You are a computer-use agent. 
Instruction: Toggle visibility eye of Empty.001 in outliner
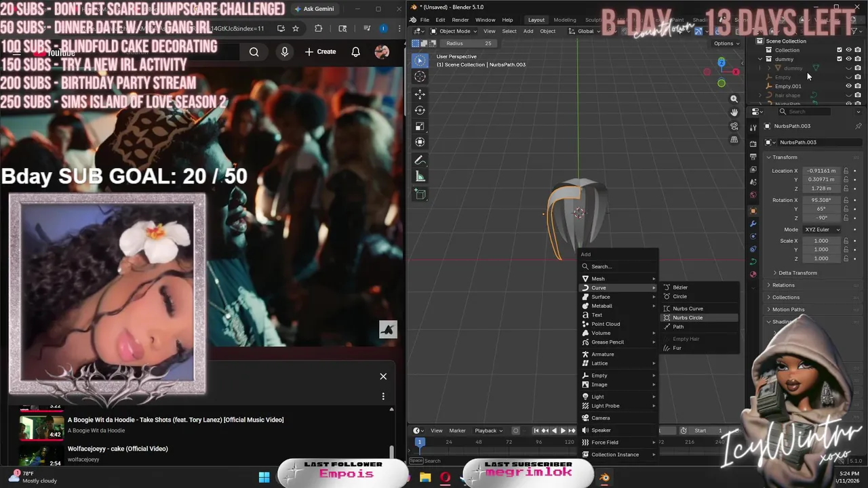(x=848, y=86)
